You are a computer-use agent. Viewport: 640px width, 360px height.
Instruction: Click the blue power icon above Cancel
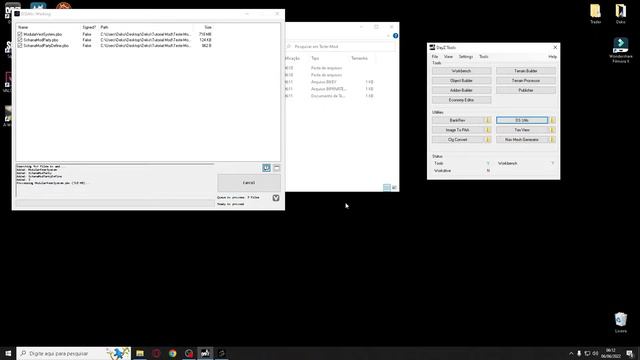(266, 168)
